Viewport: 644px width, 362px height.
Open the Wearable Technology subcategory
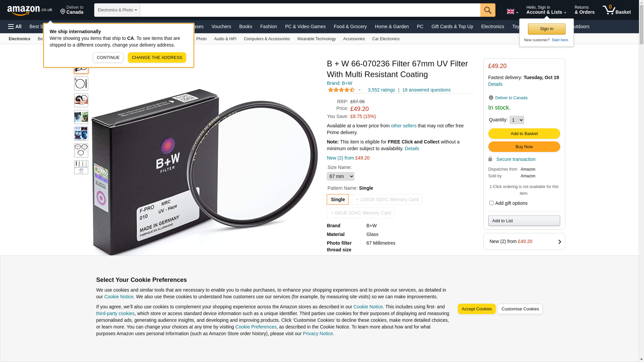point(316,39)
